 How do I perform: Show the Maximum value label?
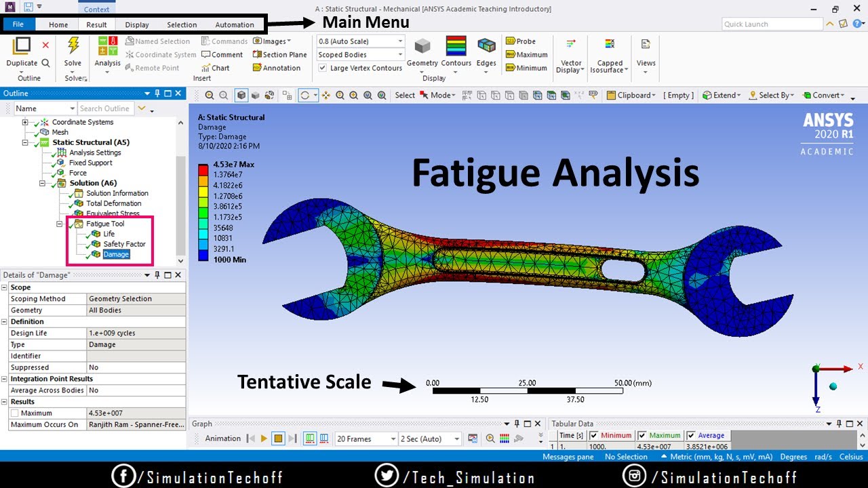[x=526, y=55]
